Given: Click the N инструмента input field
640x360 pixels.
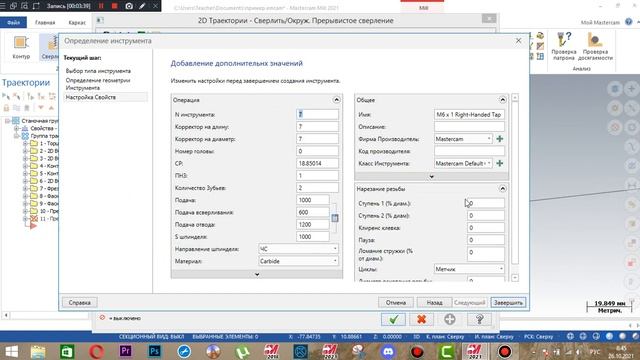Looking at the screenshot, I should [x=318, y=115].
